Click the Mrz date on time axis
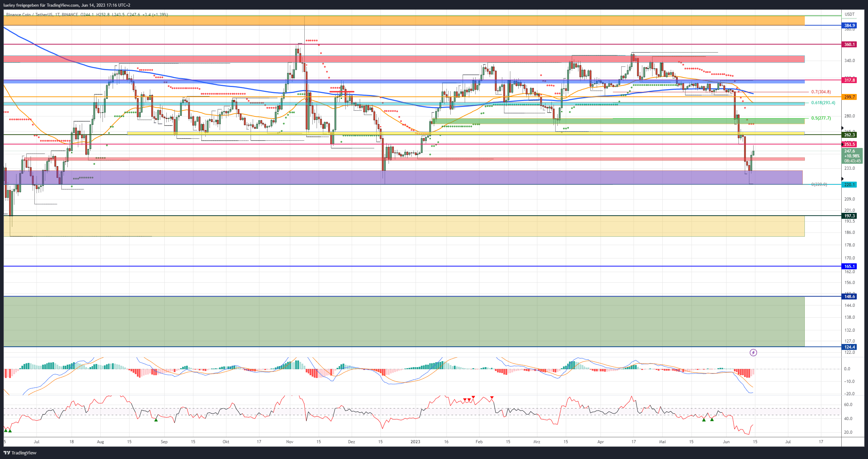Screen dimensions: 868x459 point(537,442)
